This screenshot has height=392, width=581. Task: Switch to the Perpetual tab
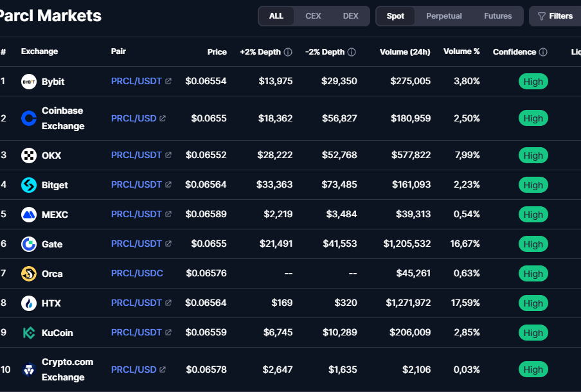pos(444,16)
